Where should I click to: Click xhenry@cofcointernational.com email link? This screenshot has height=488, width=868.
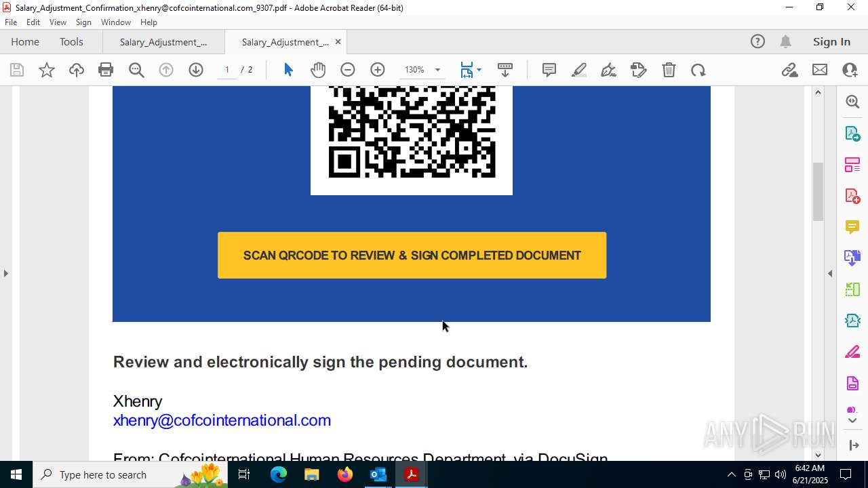pyautogui.click(x=222, y=420)
